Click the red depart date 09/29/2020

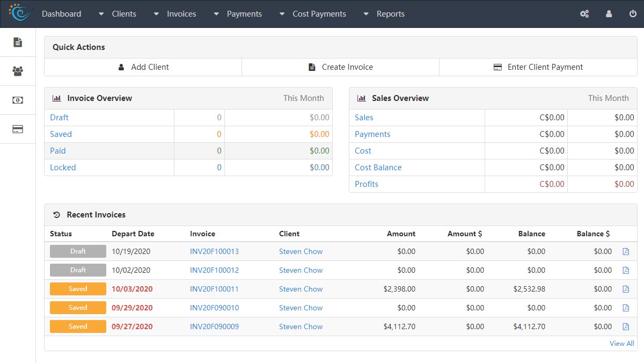(x=132, y=308)
